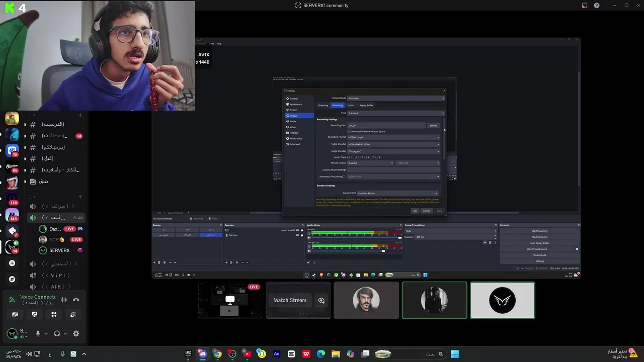Open the server icon with 95 badge
644x362 pixels.
[12, 166]
